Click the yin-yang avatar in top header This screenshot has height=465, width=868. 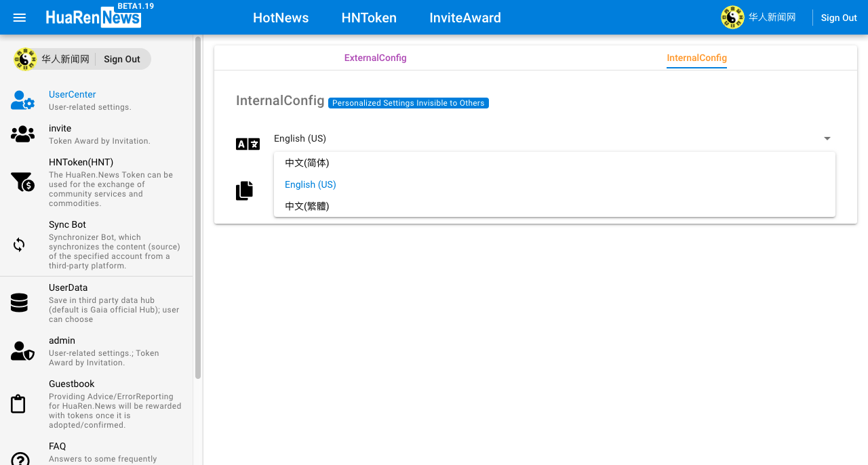point(732,18)
